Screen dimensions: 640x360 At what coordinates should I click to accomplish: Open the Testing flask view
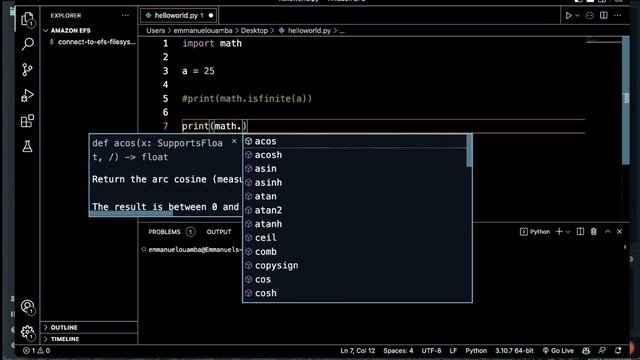pyautogui.click(x=27, y=146)
